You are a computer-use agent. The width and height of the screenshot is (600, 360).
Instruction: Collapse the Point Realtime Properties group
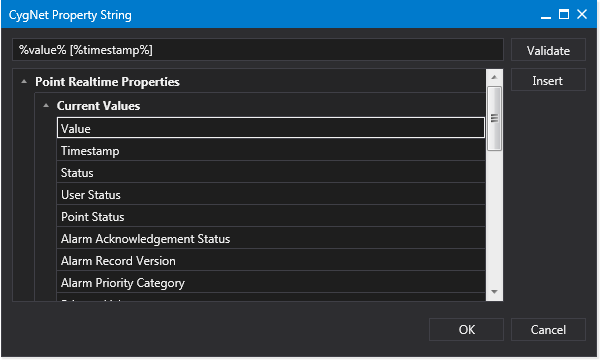point(24,81)
